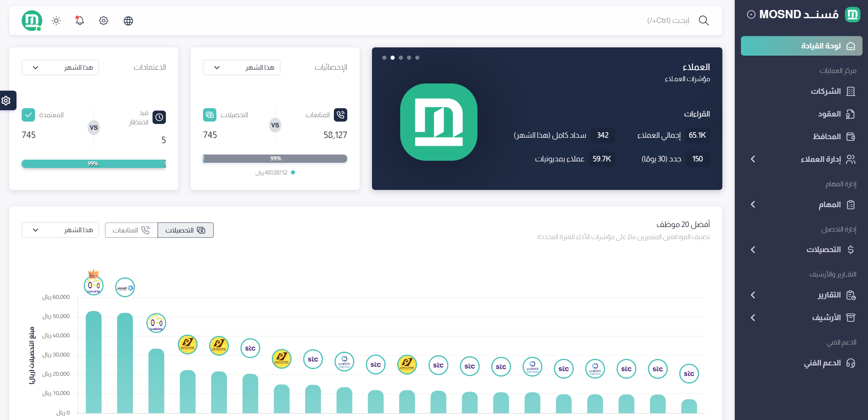
Task: Click the لوحة القيادة home icon in sidebar
Action: pyautogui.click(x=850, y=46)
